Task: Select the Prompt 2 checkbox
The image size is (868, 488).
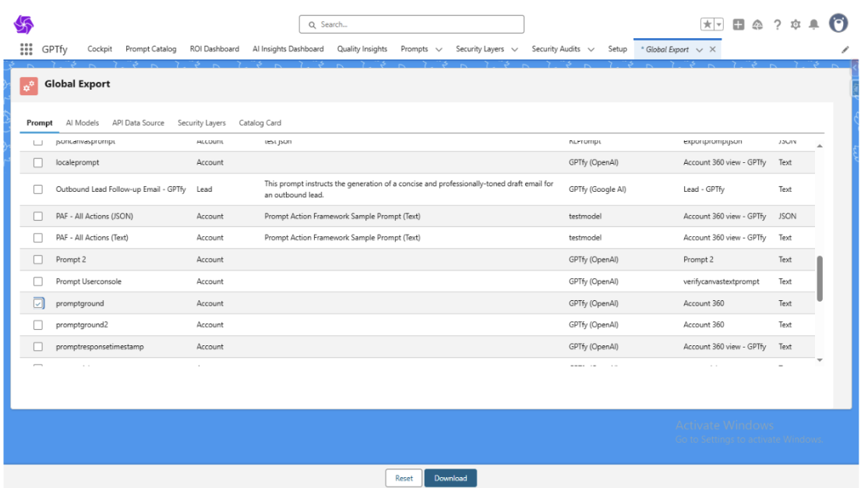Action: point(38,260)
